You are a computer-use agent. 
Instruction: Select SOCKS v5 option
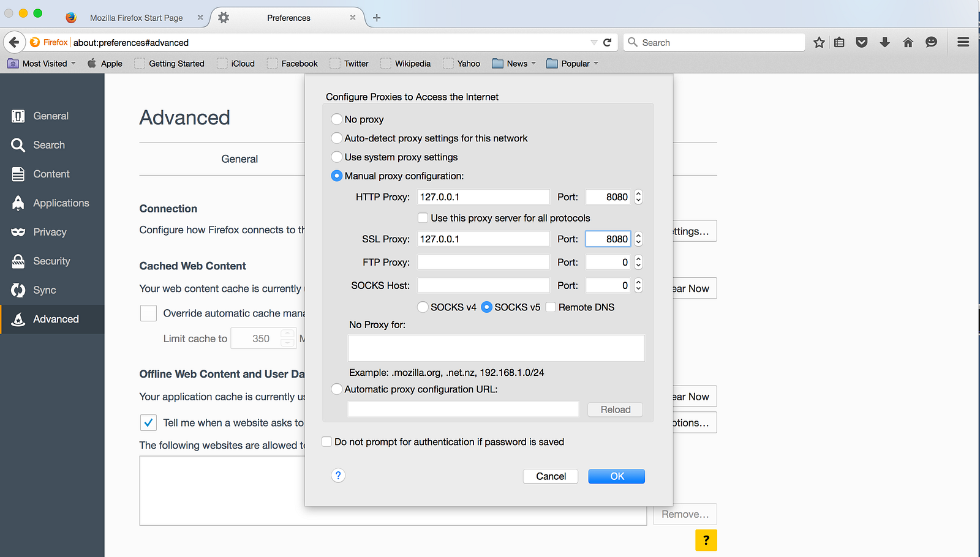487,307
